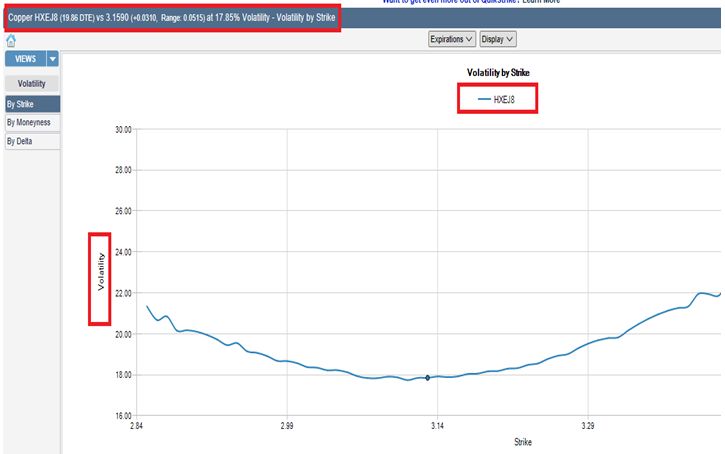Image resolution: width=725 pixels, height=454 pixels.
Task: Open the Expirations dropdown
Action: coord(451,39)
